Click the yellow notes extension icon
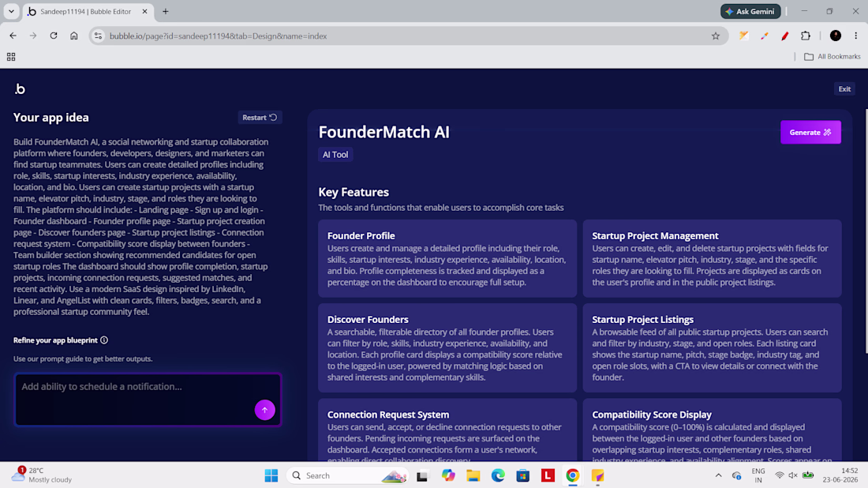868x488 pixels. tap(744, 36)
